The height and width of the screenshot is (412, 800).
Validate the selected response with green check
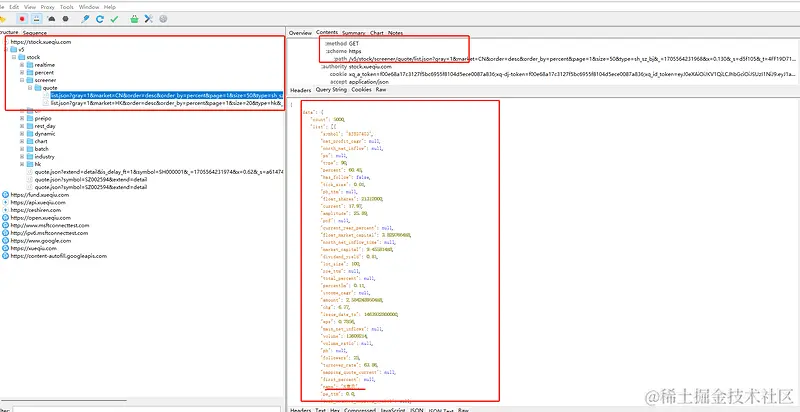(x=114, y=19)
